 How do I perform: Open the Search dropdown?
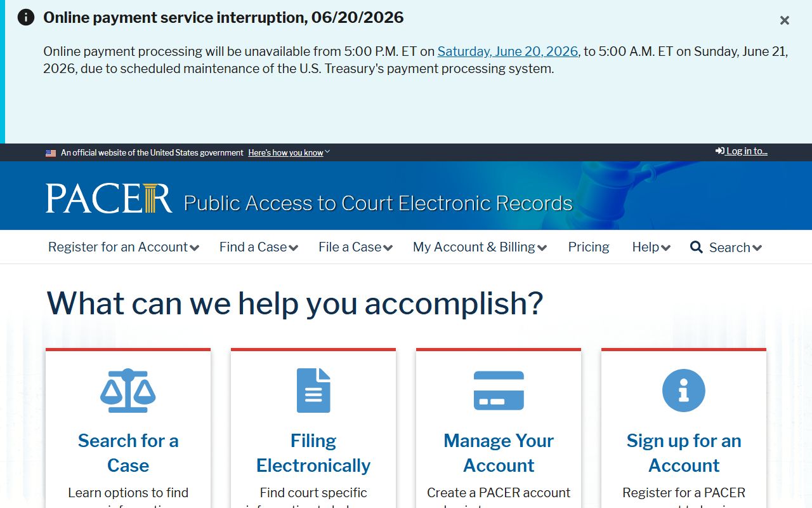[735, 248]
